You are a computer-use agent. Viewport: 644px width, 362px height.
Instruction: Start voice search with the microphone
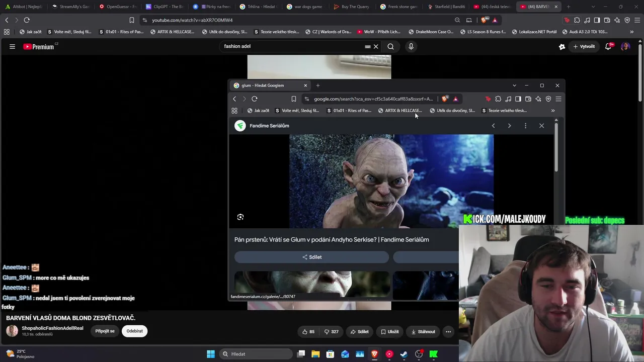411,47
